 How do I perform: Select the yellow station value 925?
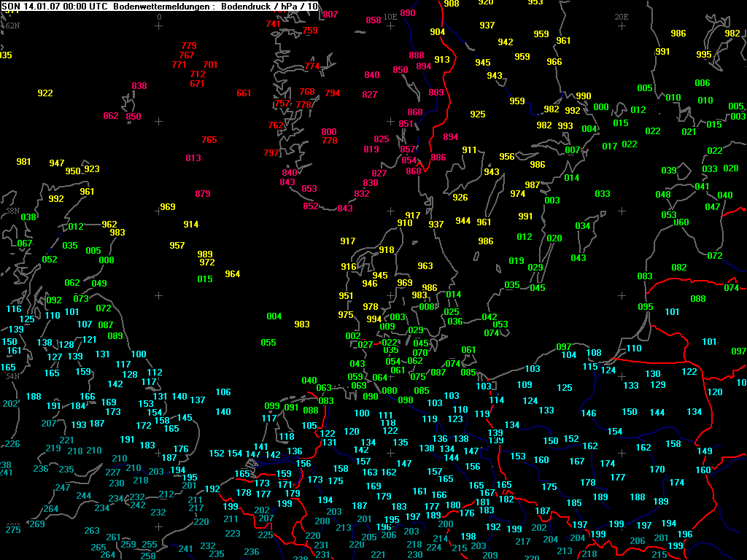tap(478, 114)
